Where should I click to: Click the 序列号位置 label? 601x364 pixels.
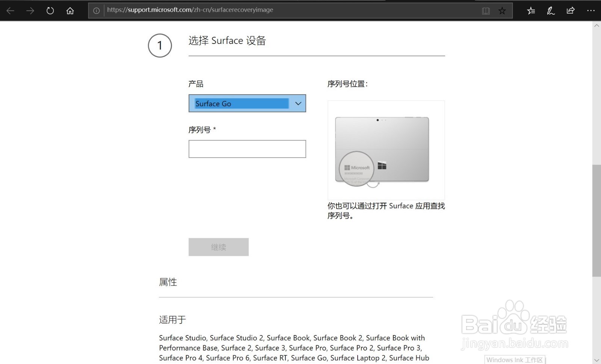[x=347, y=84]
